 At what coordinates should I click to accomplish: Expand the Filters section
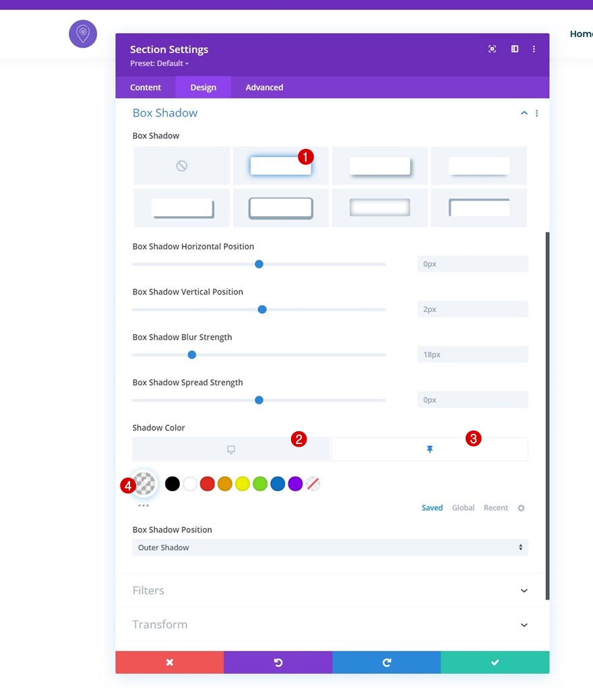click(x=330, y=590)
